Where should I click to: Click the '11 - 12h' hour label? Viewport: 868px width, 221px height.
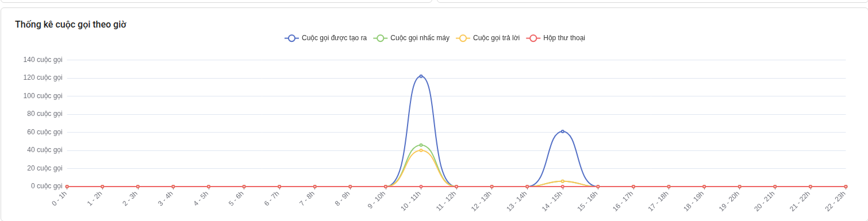coord(447,201)
